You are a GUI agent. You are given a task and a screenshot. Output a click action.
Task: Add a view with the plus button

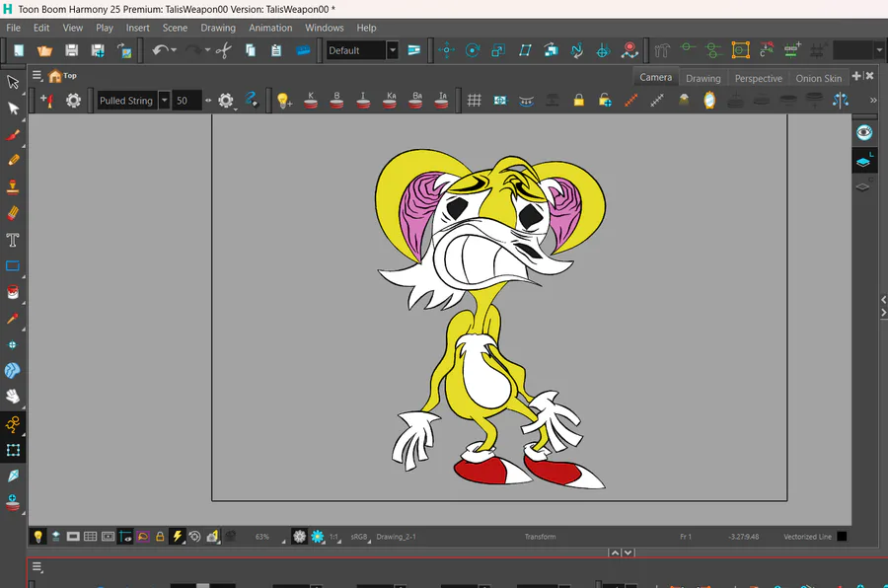[x=856, y=76]
